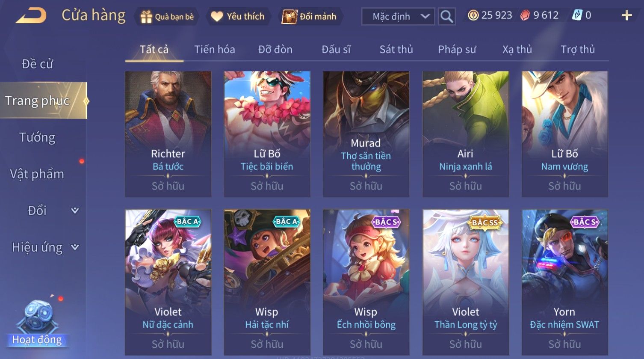The width and height of the screenshot is (644, 359).
Task: Open Vật phẩm in the sidebar
Action: pyautogui.click(x=37, y=174)
